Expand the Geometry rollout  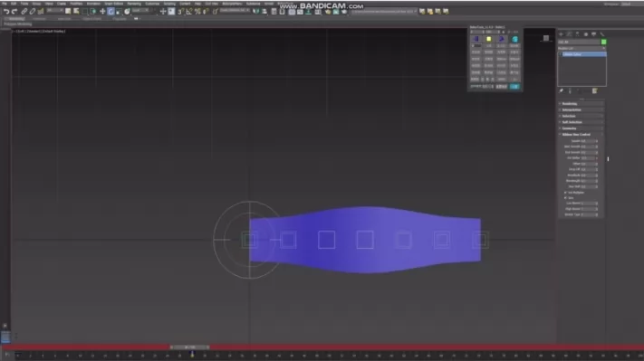(581, 128)
